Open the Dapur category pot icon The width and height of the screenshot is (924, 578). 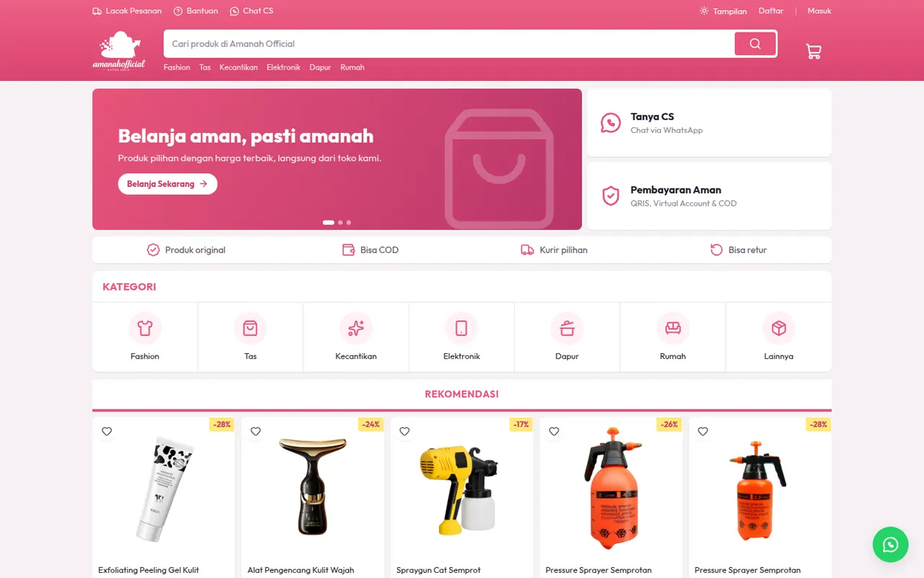[x=567, y=329]
